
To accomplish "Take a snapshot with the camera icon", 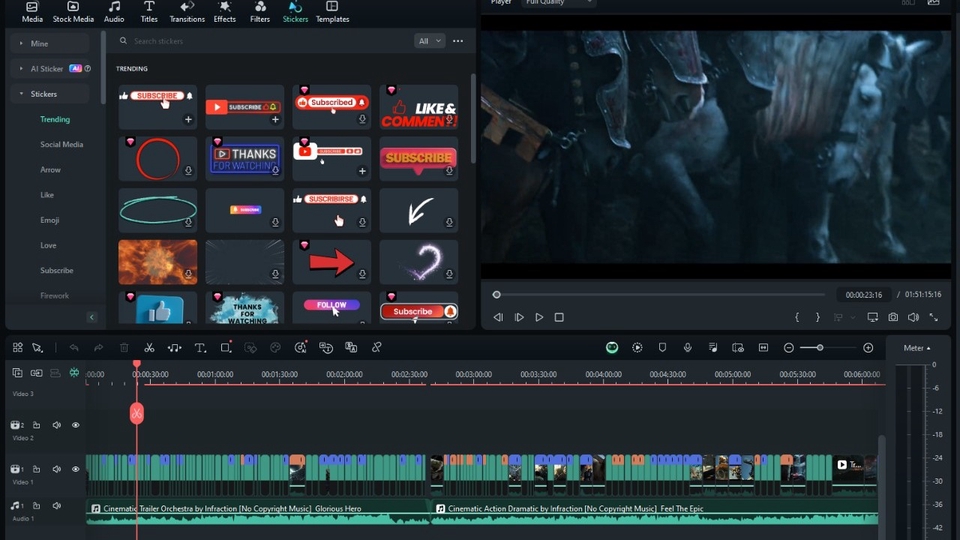I will 893,317.
